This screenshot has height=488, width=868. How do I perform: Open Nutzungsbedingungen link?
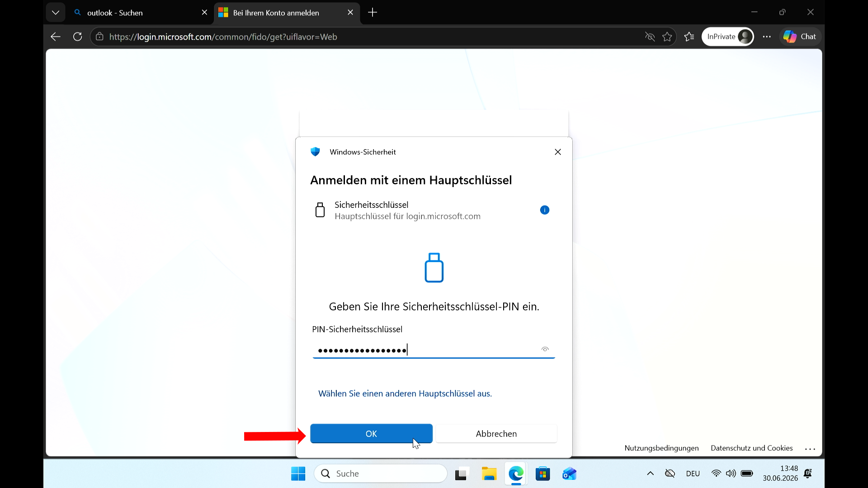click(661, 448)
